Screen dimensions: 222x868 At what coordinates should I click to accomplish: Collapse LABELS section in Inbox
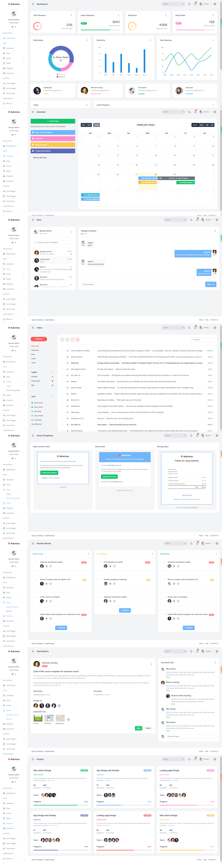click(x=52, y=372)
